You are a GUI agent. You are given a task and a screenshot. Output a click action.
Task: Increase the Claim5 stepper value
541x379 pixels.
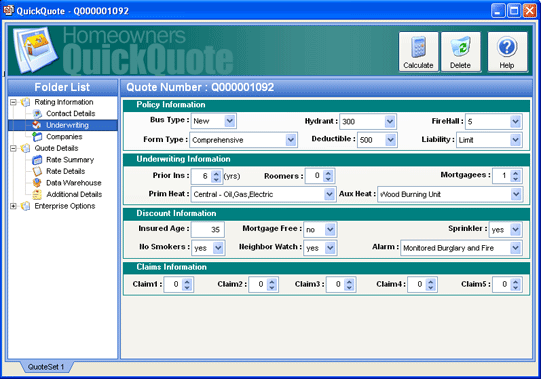515,282
